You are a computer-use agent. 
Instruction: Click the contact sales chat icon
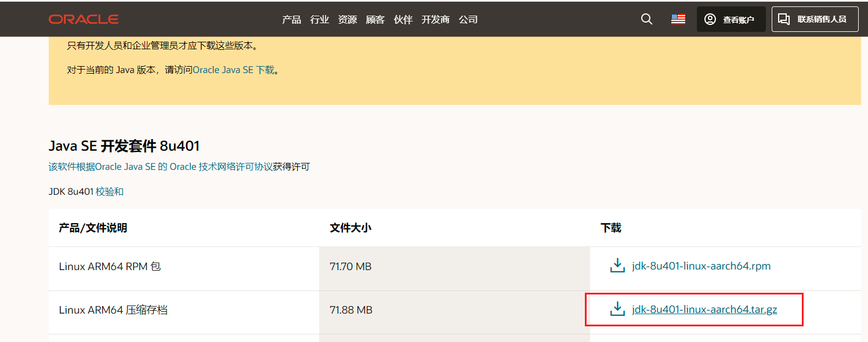point(784,19)
